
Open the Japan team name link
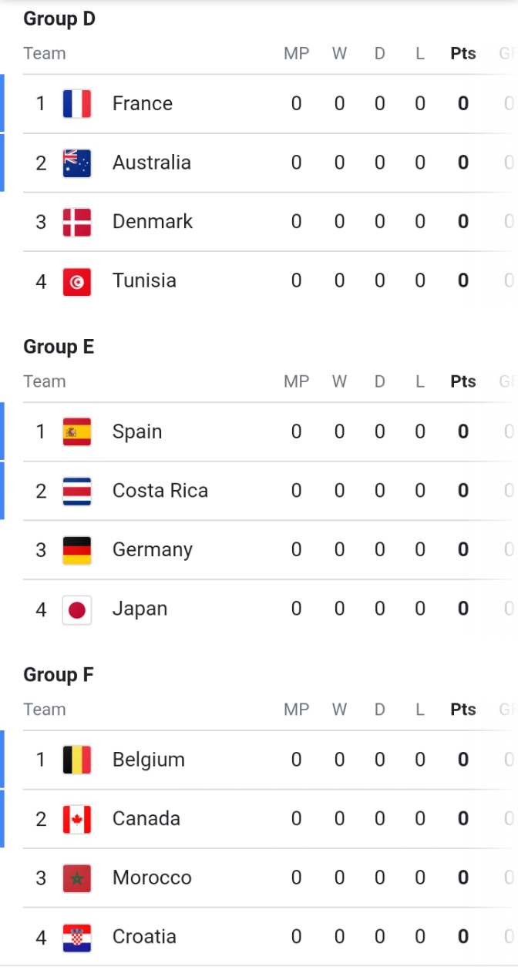(x=140, y=609)
